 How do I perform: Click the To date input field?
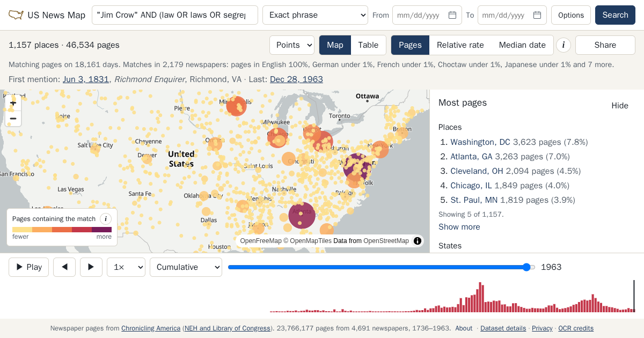coord(512,15)
